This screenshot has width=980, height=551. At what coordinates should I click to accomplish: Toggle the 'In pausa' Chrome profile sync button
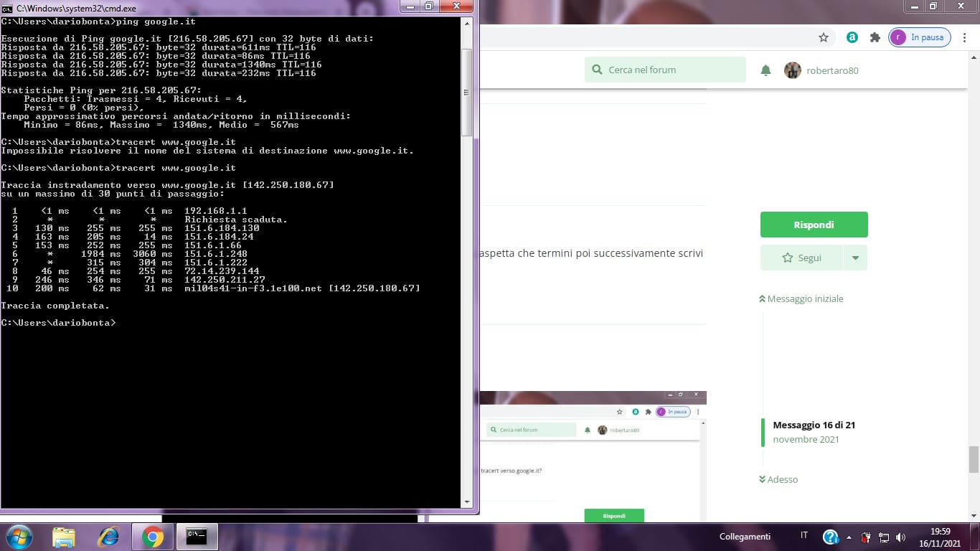pyautogui.click(x=919, y=37)
